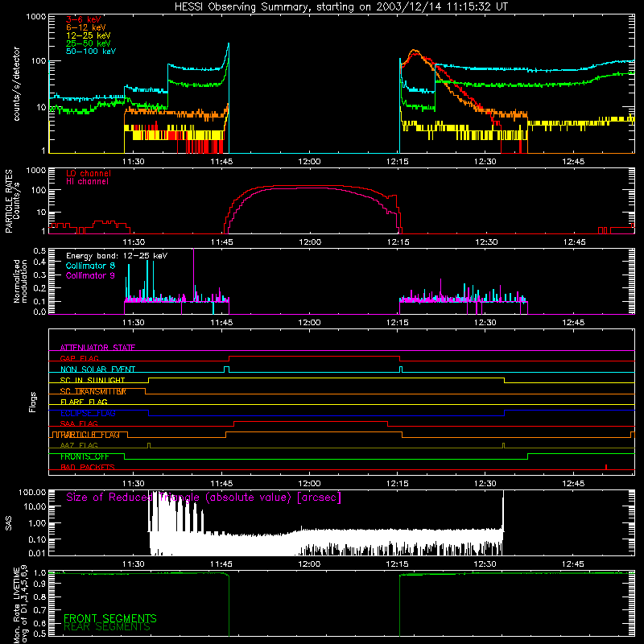Click the counts/s/detector axis label
The width and height of the screenshot is (644, 644).
[16, 84]
